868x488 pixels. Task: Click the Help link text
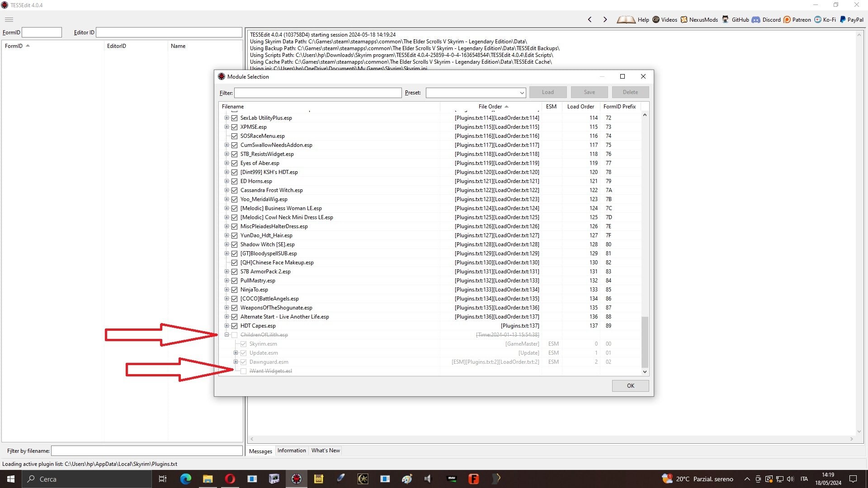[643, 20]
